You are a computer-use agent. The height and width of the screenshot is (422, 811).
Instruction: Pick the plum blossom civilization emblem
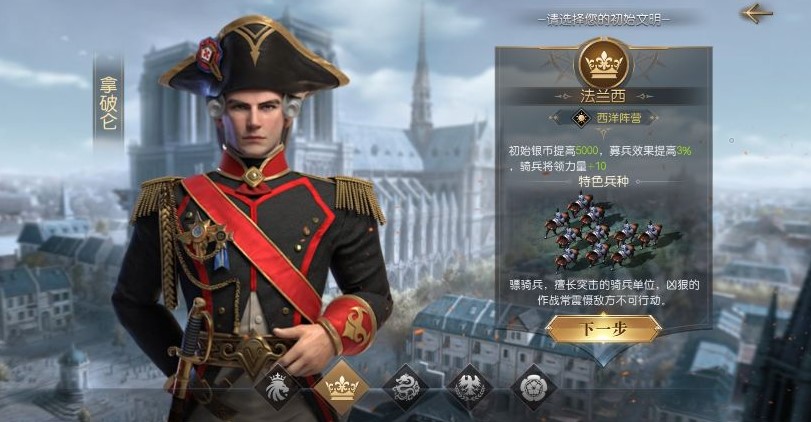click(x=534, y=387)
